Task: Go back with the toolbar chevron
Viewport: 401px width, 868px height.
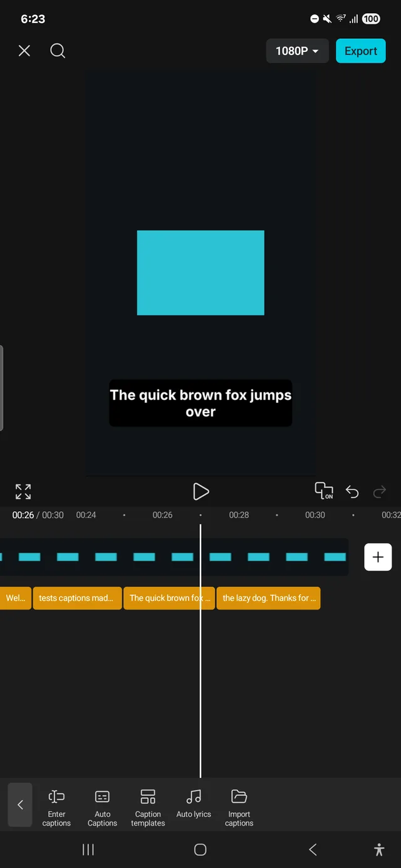Action: [20, 805]
